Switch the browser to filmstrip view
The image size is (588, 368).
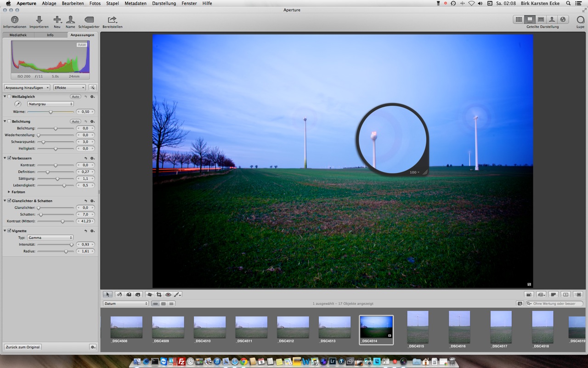pyautogui.click(x=156, y=304)
